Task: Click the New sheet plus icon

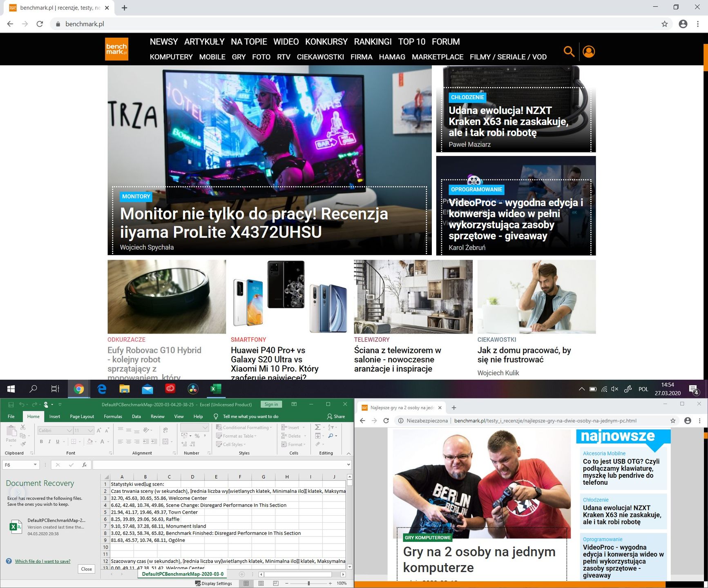Action: click(242, 574)
